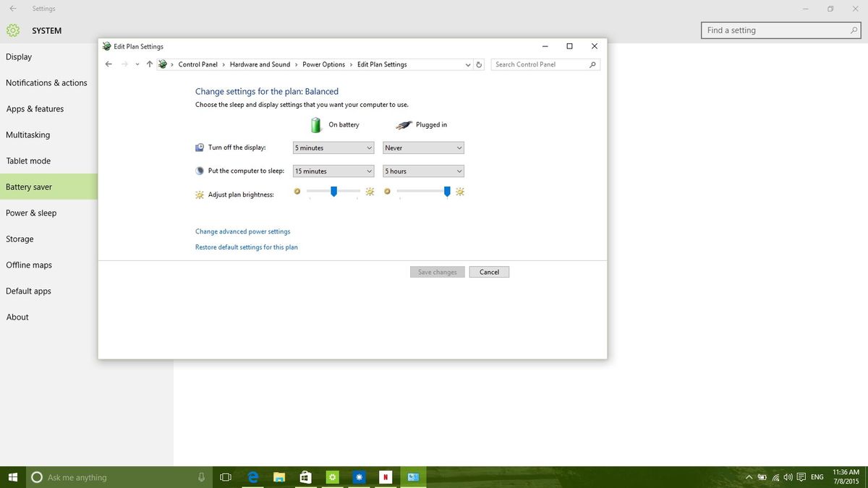Open Microsoft Edge from the taskbar
868x488 pixels.
point(252,477)
